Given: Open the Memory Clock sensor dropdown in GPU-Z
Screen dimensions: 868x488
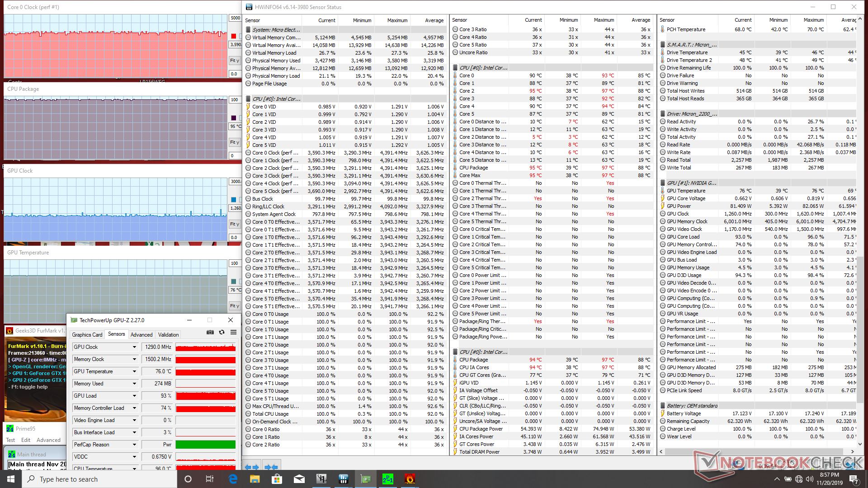Looking at the screenshot, I should (x=134, y=359).
